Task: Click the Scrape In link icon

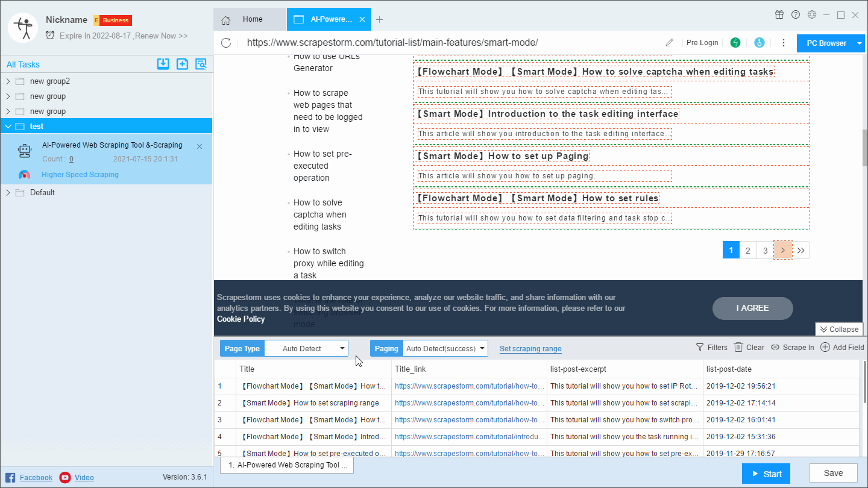Action: pos(775,348)
